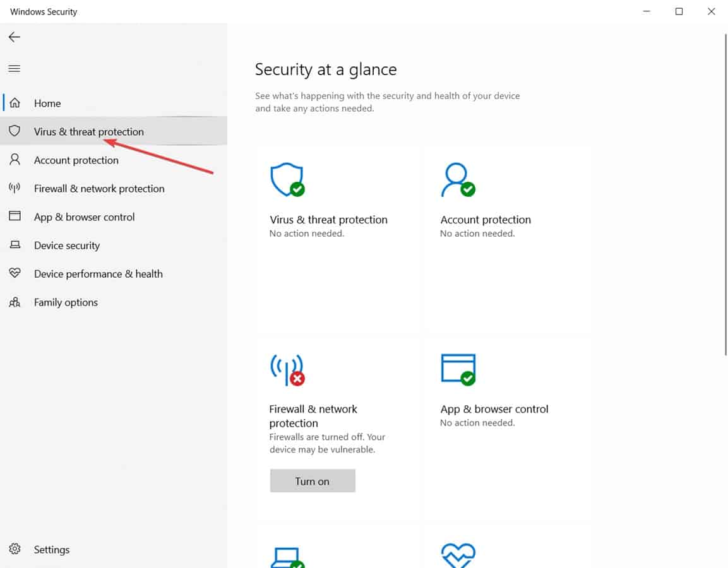This screenshot has width=728, height=568.
Task: Click the family icon beside Family options
Action: (15, 302)
